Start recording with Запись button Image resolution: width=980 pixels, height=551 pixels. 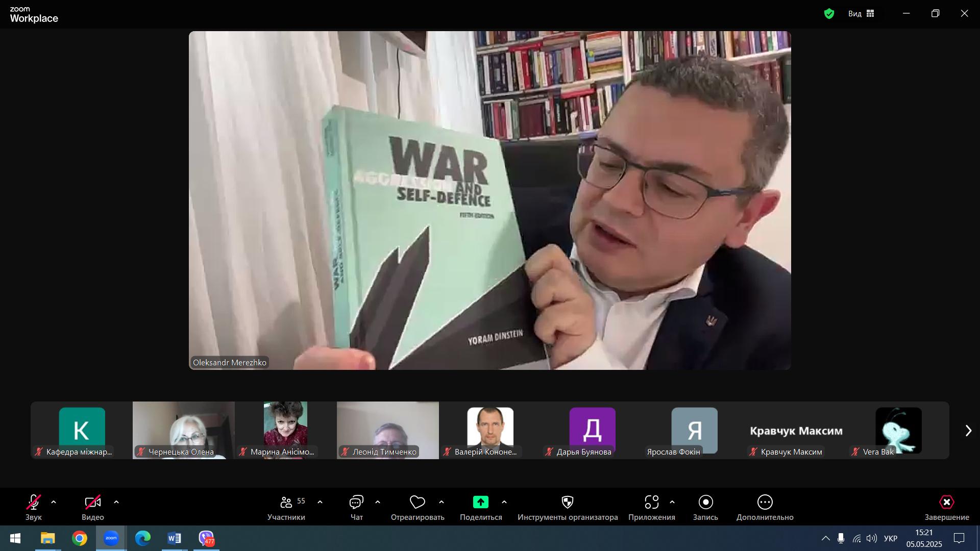pos(705,508)
